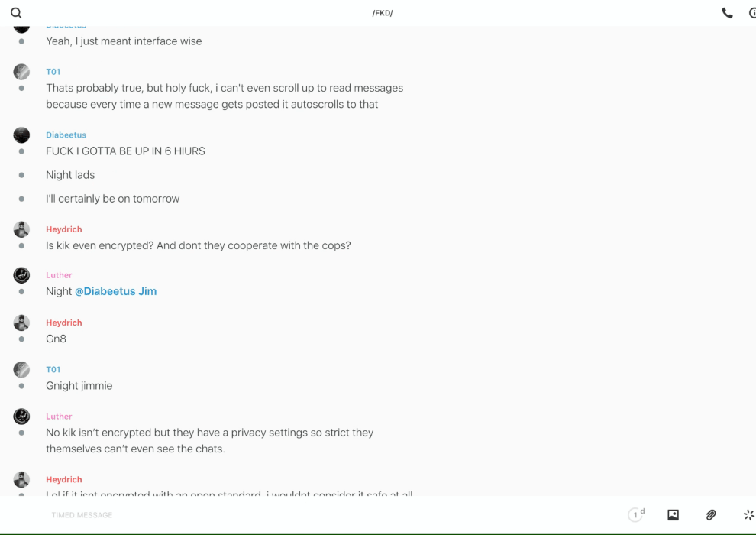Attach a file with the paperclip icon
Viewport: 756px width, 535px height.
(x=711, y=515)
